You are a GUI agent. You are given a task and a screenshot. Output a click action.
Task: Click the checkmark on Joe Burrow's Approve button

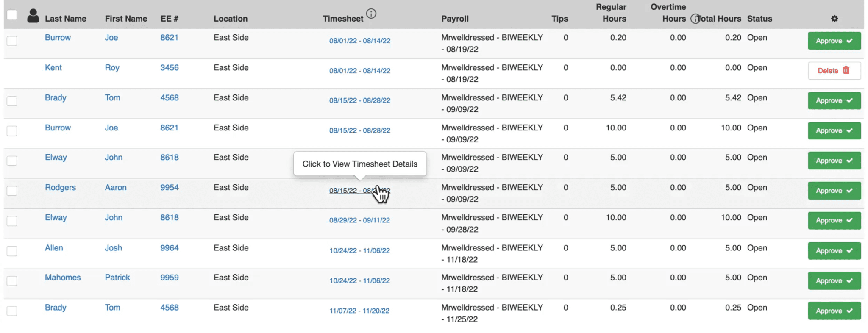[849, 41]
